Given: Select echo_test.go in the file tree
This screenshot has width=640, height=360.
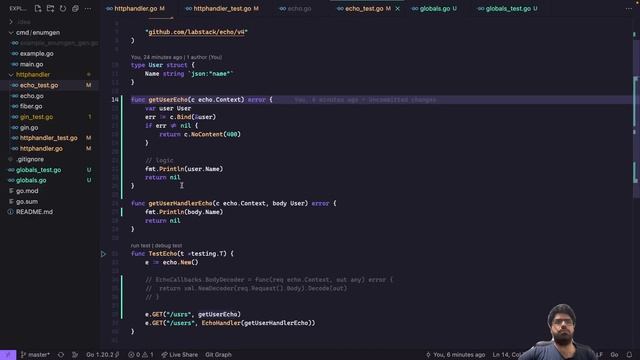Looking at the screenshot, I should point(39,85).
